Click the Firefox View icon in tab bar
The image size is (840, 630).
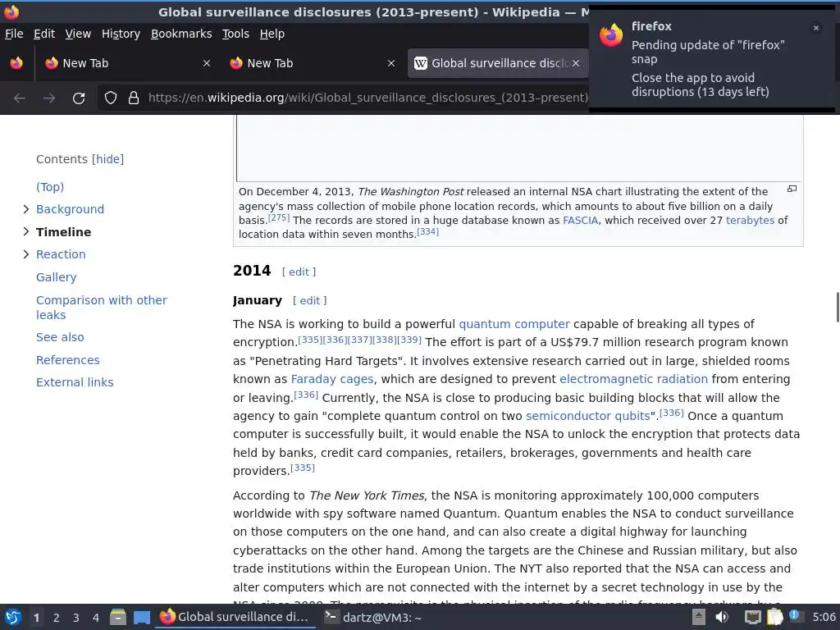[16, 63]
